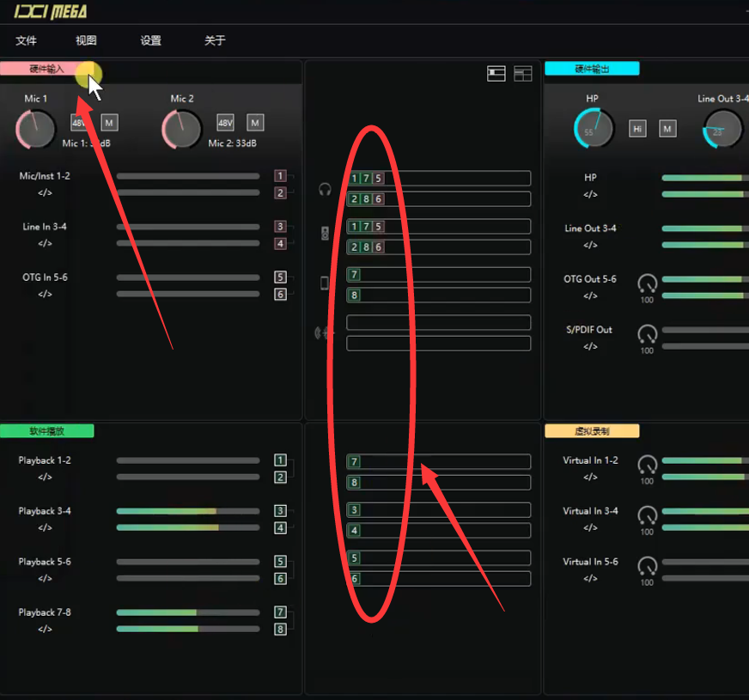Image resolution: width=749 pixels, height=700 pixels.
Task: Switch to the first routing layout view icon
Action: 496,74
